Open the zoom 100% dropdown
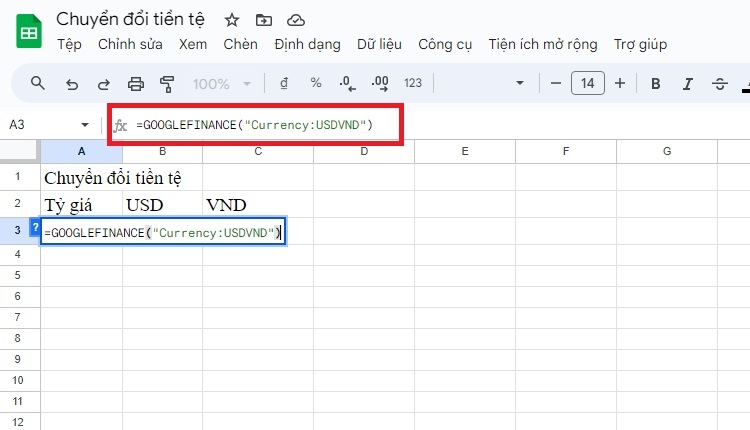 [221, 84]
